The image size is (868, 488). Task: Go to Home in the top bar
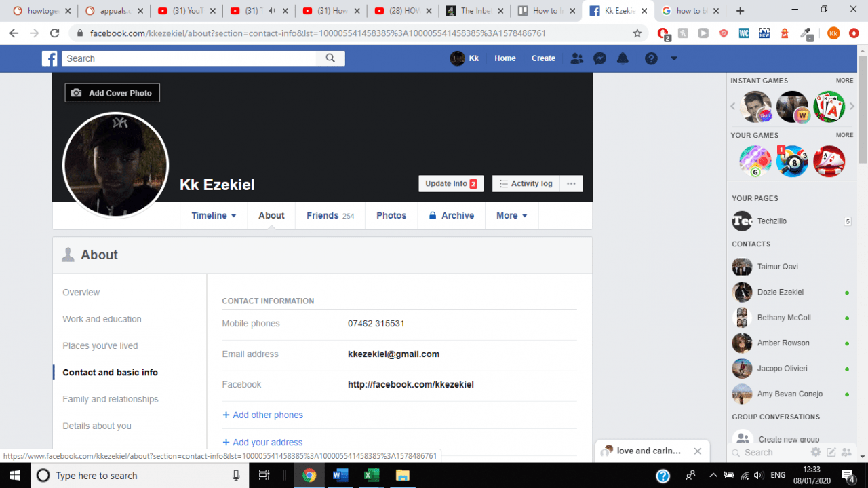(x=505, y=58)
